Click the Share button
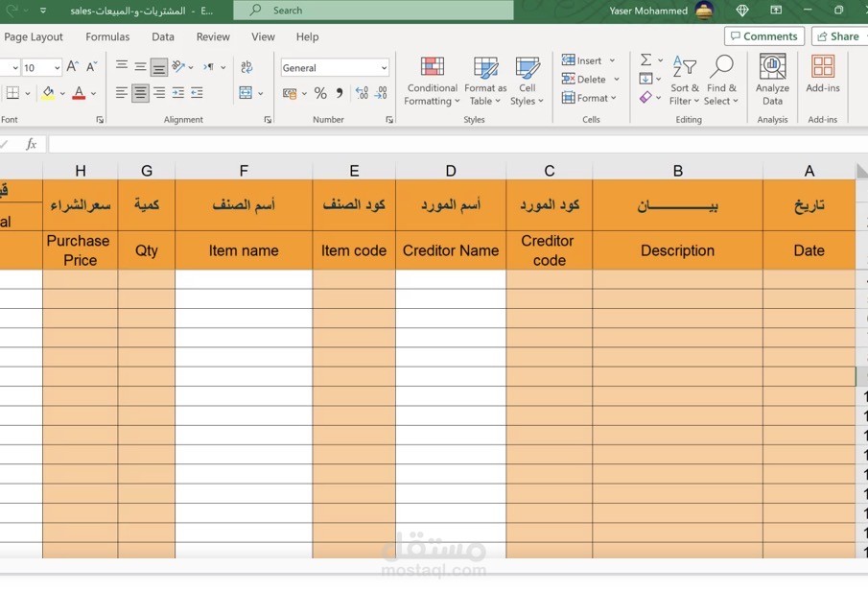Image resolution: width=868 pixels, height=591 pixels. 839,36
